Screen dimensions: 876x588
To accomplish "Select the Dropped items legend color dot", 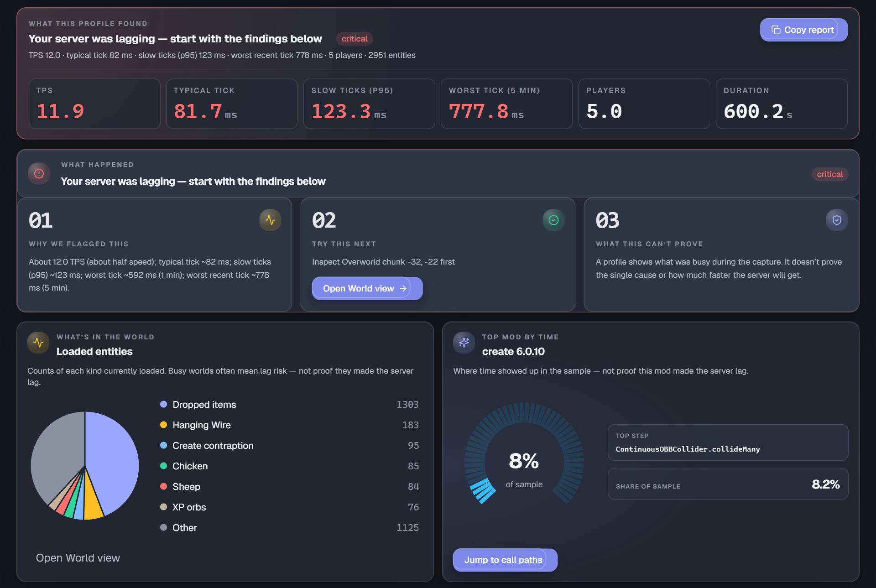I will [163, 404].
